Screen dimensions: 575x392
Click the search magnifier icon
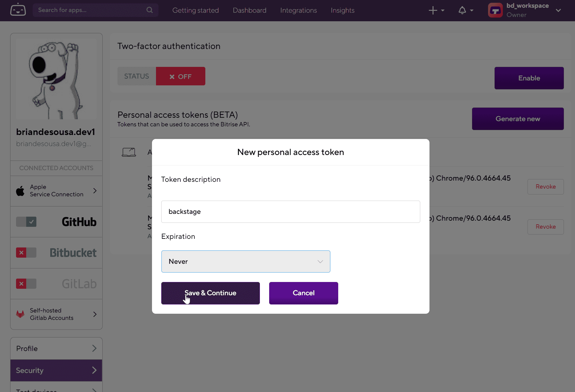(150, 10)
